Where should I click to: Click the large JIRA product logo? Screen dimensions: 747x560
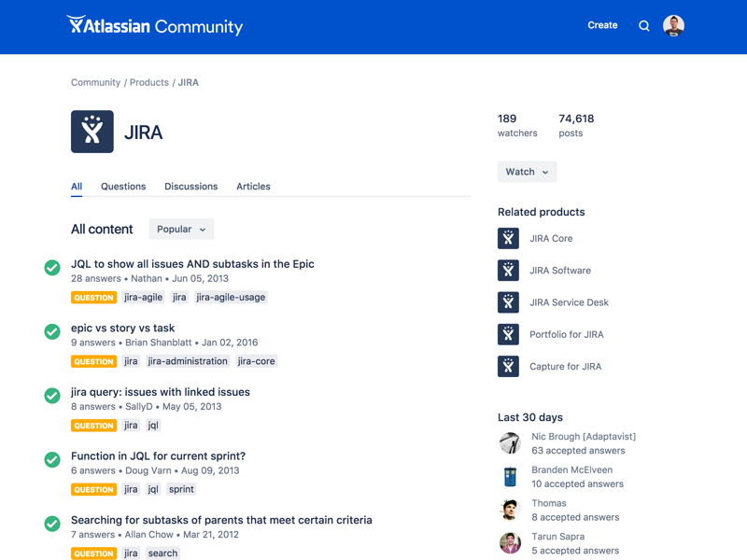point(92,132)
